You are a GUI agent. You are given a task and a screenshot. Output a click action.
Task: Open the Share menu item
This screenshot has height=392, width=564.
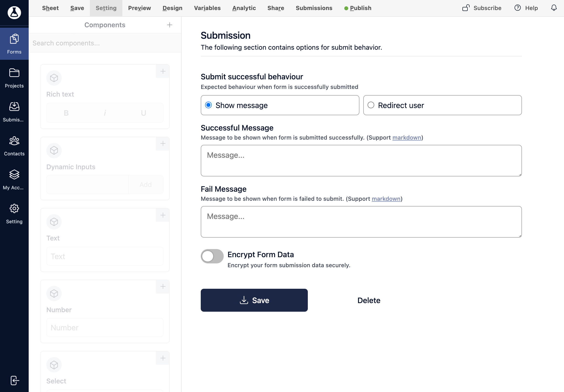click(x=276, y=8)
